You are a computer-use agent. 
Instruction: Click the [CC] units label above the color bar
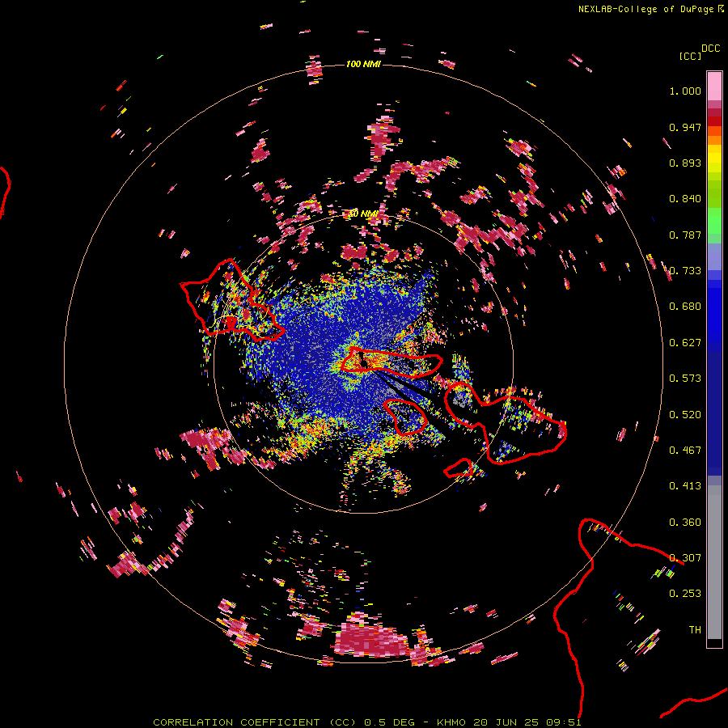pyautogui.click(x=690, y=56)
